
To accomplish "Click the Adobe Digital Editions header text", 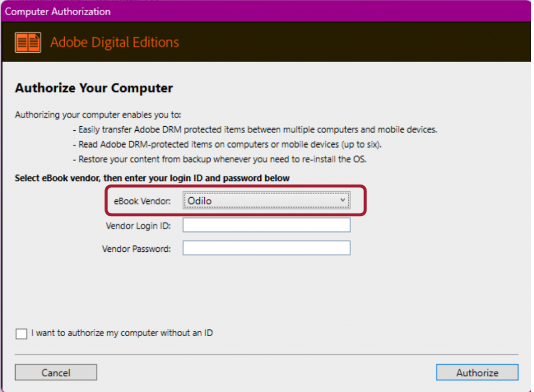I will tap(115, 42).
